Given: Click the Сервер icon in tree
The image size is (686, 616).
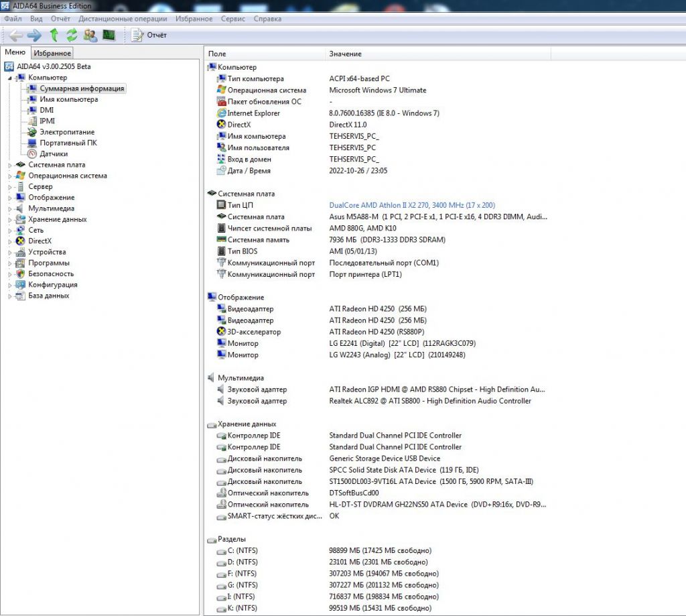Looking at the screenshot, I should pyautogui.click(x=21, y=186).
